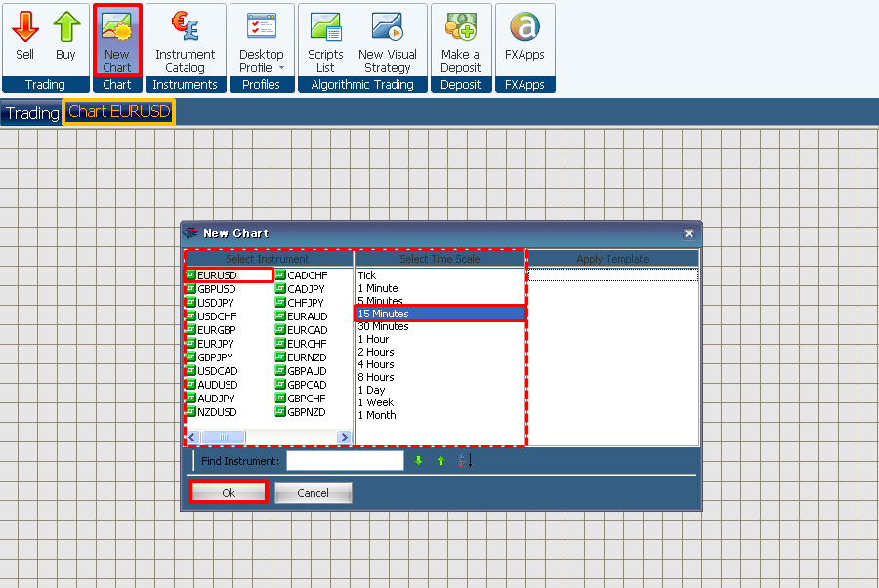Viewport: 879px width, 588px height.
Task: Click the empty Apply Template entry
Action: (612, 274)
